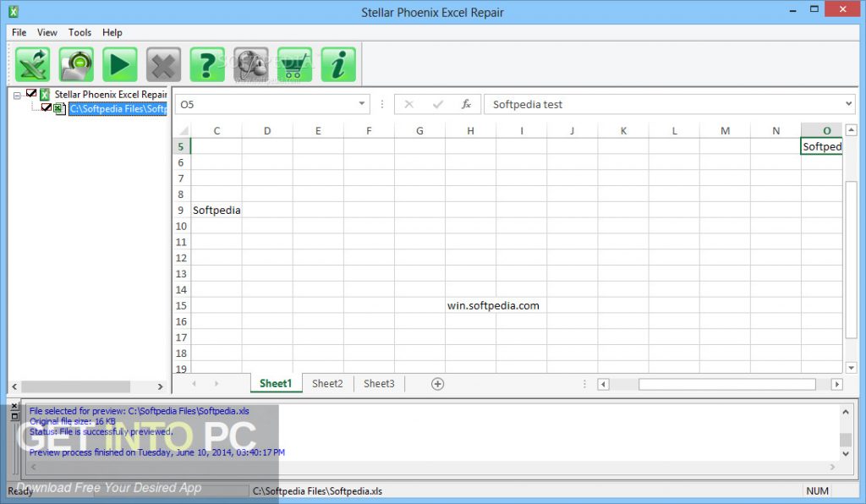Click the tree panel scroll right arrow
The image size is (866, 504).
click(x=160, y=386)
